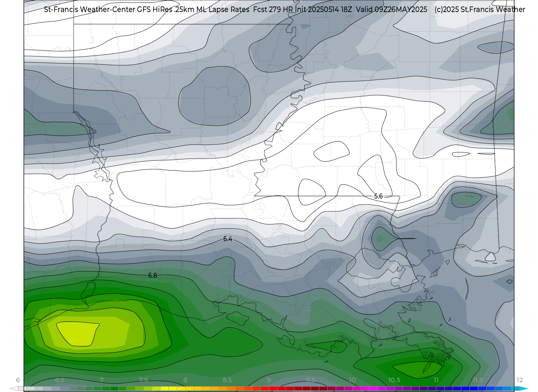Click the white arrow at colorbar's left end
This screenshot has height=392, width=538.
click(14, 389)
